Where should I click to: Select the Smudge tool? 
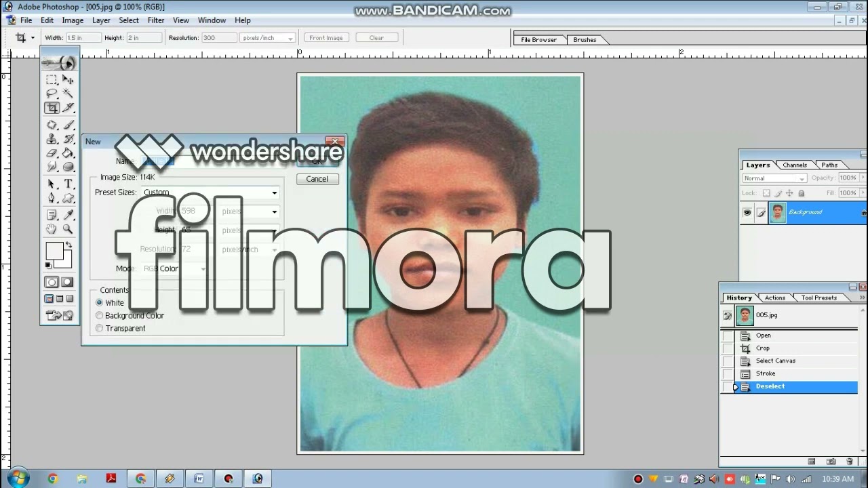tap(52, 167)
